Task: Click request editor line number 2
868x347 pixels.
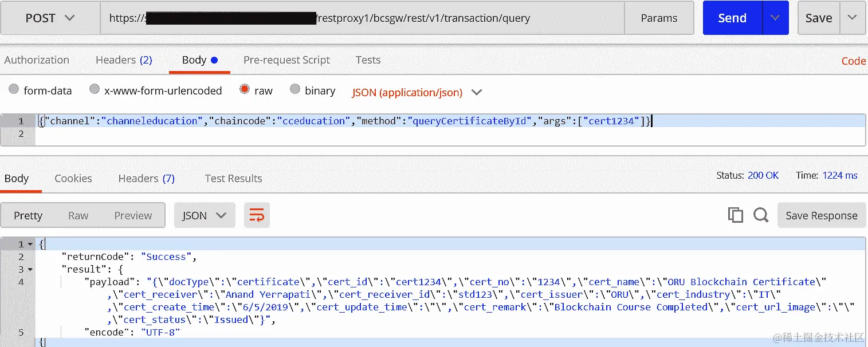Action: (21, 133)
